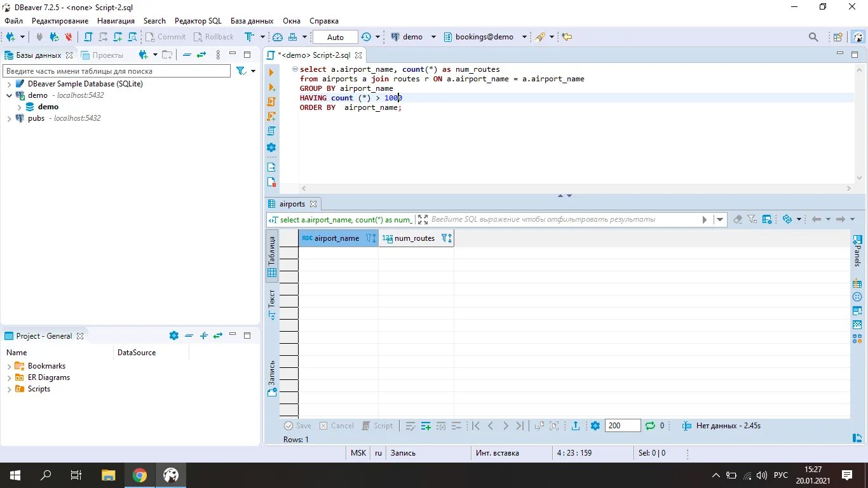Expand DBeaver Sample Database tree node
Viewport: 868px width, 488px height.
10,84
